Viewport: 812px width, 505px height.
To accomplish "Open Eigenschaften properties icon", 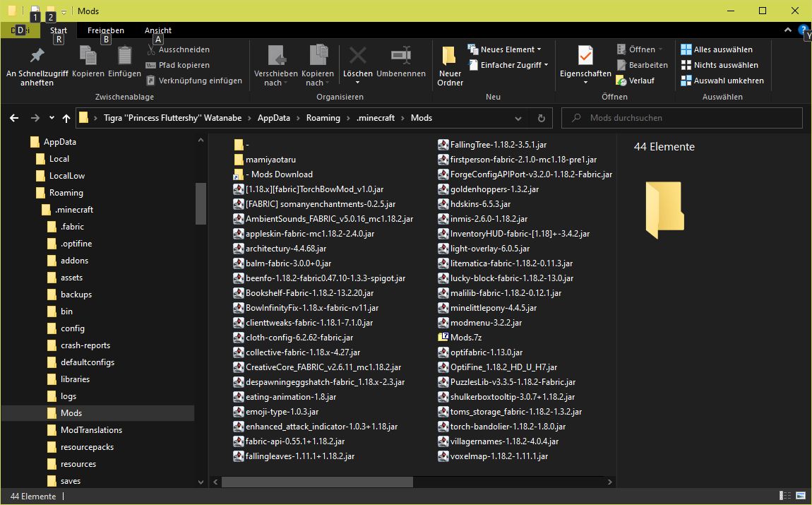I will [x=585, y=56].
